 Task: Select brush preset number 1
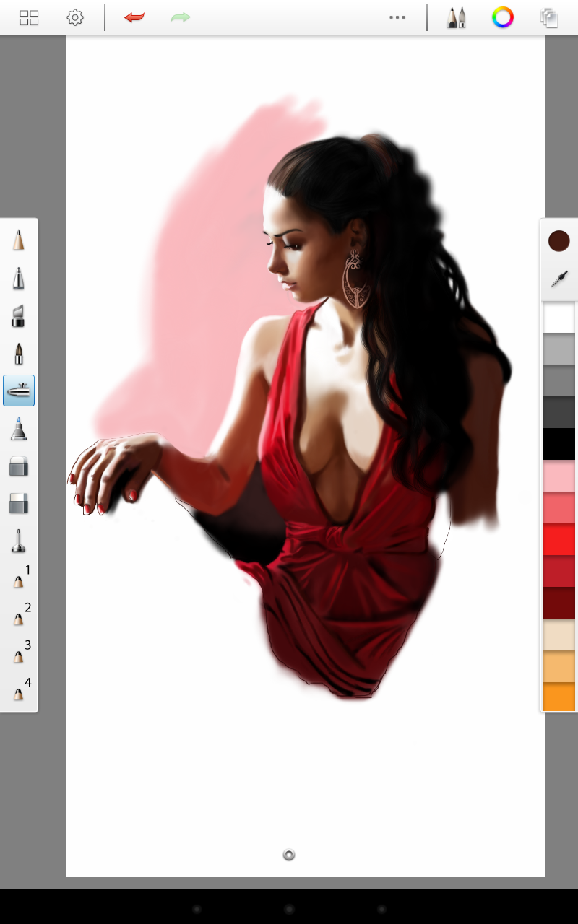20,577
